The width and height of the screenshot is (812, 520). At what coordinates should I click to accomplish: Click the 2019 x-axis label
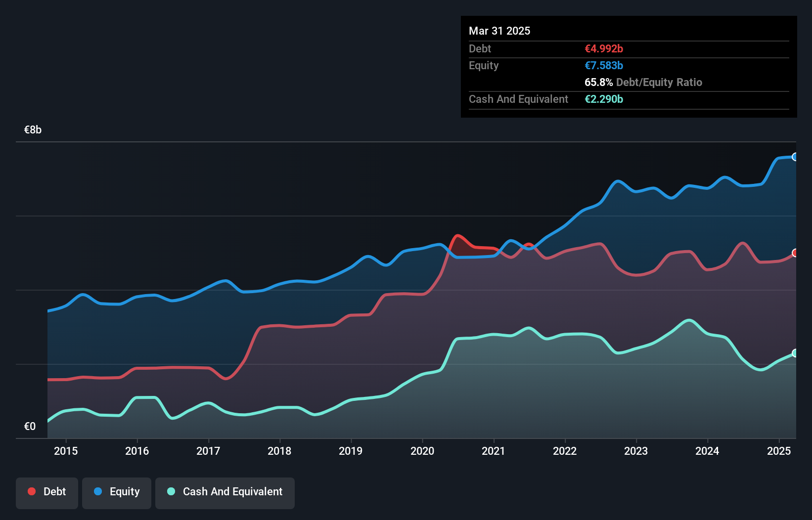click(x=351, y=451)
